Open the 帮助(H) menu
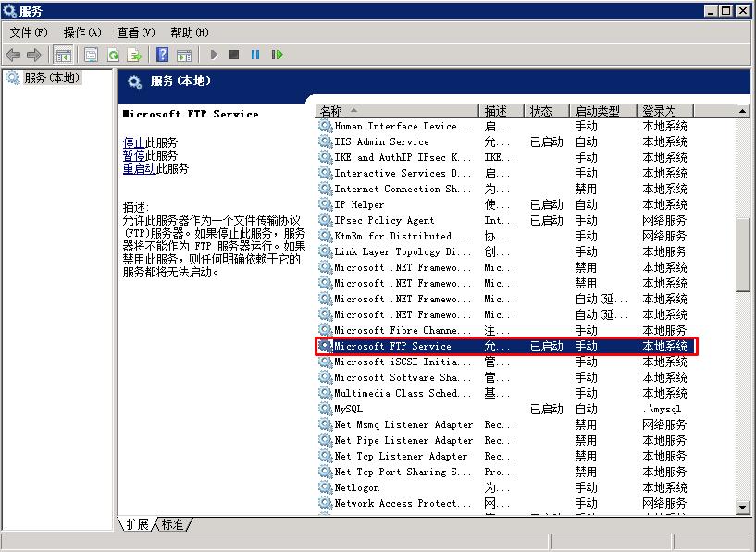The width and height of the screenshot is (756, 552). pyautogui.click(x=190, y=32)
